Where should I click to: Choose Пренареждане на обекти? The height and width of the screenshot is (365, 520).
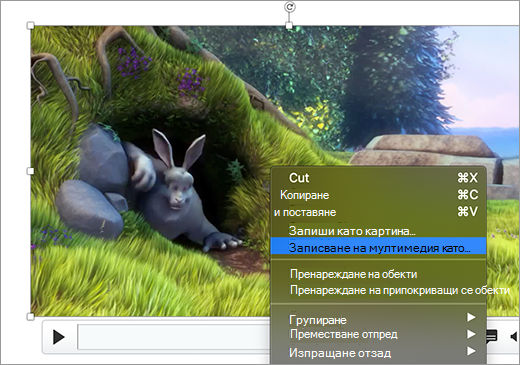(x=378, y=274)
